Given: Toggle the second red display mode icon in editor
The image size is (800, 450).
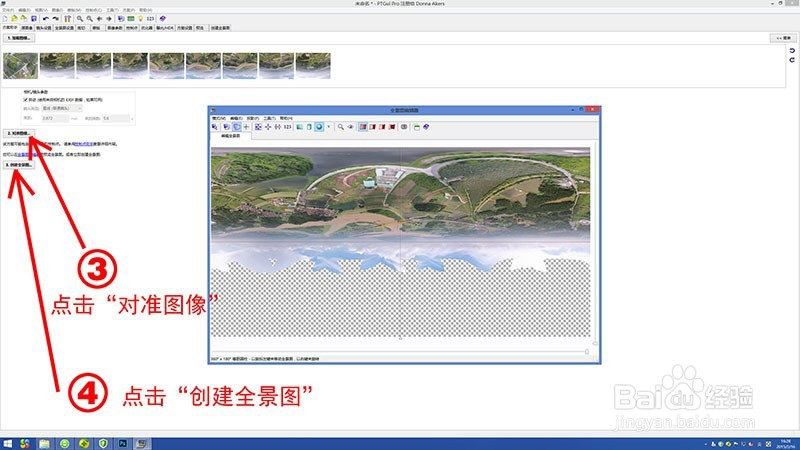Looking at the screenshot, I should [372, 127].
